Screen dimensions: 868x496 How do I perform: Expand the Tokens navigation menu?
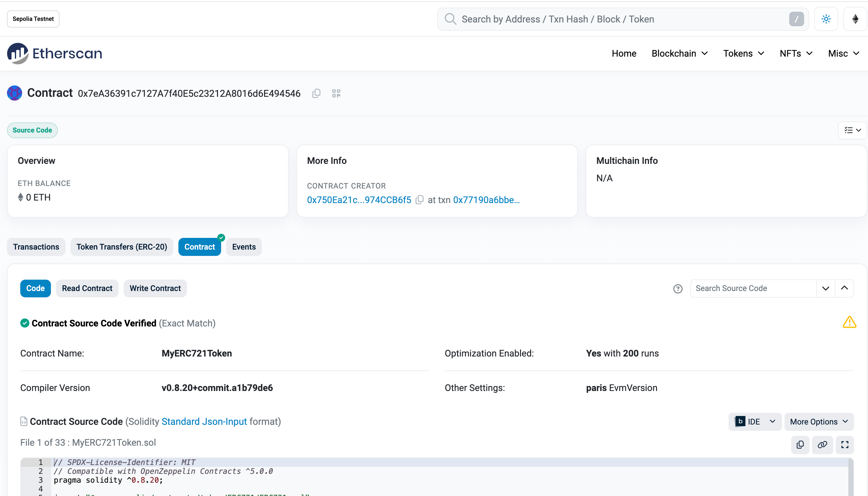point(744,53)
